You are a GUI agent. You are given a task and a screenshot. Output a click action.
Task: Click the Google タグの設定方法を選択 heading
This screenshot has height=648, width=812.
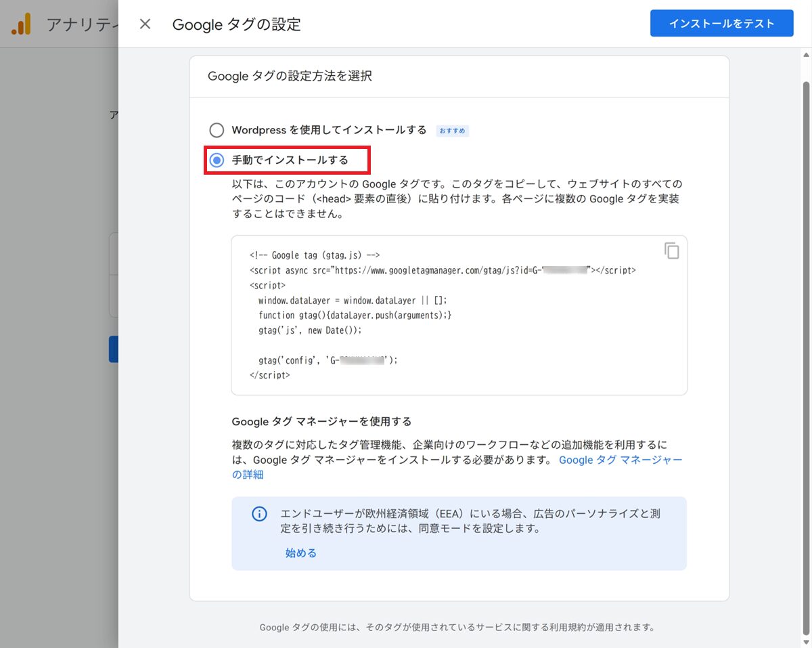(290, 77)
